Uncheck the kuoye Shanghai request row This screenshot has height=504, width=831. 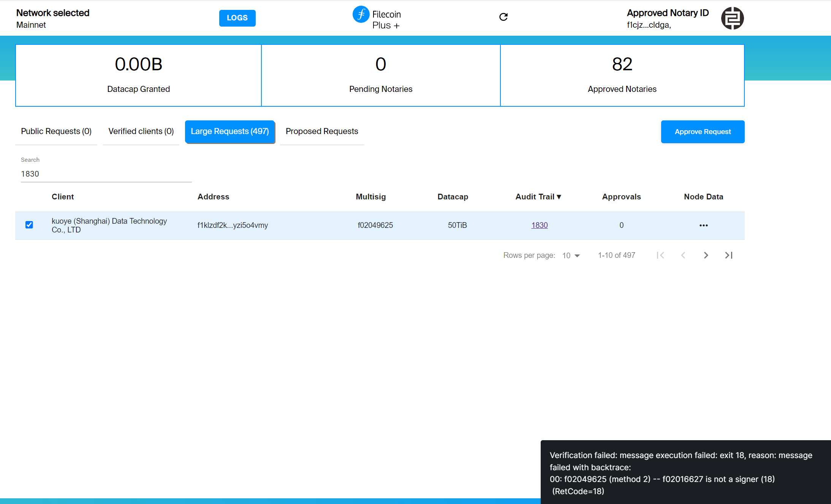click(x=29, y=225)
